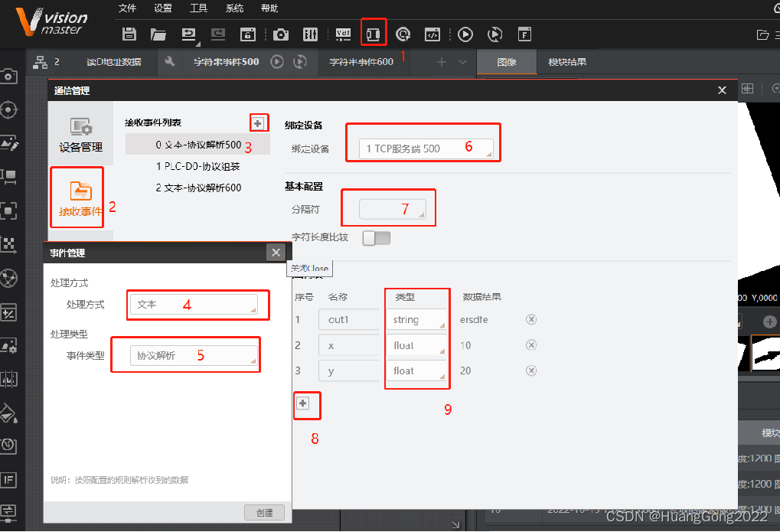The image size is (780, 532).
Task: Open the 设置 menu
Action: (x=163, y=8)
